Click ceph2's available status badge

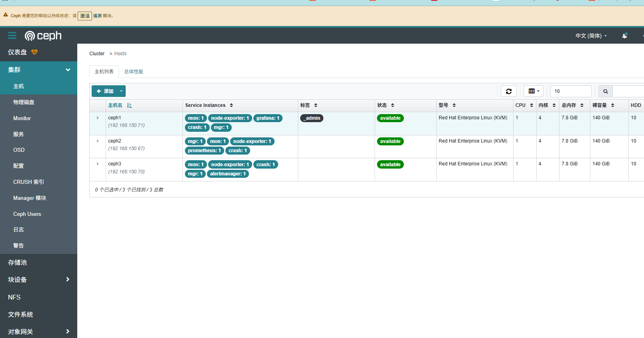click(390, 141)
